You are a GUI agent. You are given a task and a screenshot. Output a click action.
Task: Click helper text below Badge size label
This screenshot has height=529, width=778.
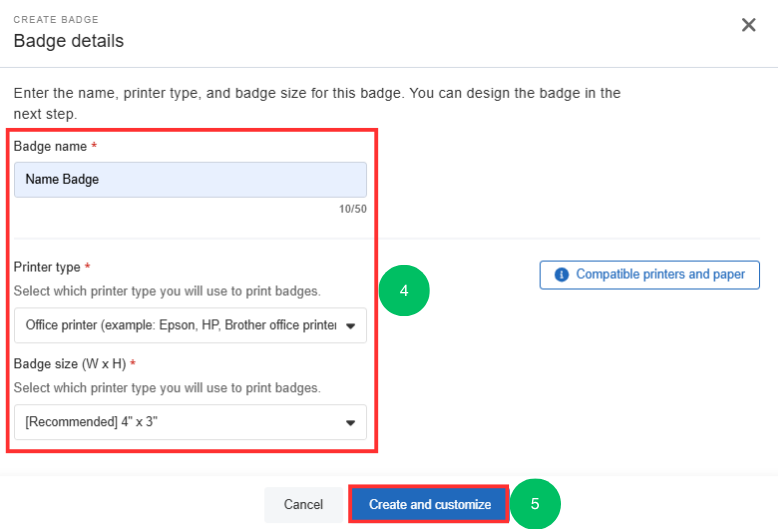click(167, 388)
